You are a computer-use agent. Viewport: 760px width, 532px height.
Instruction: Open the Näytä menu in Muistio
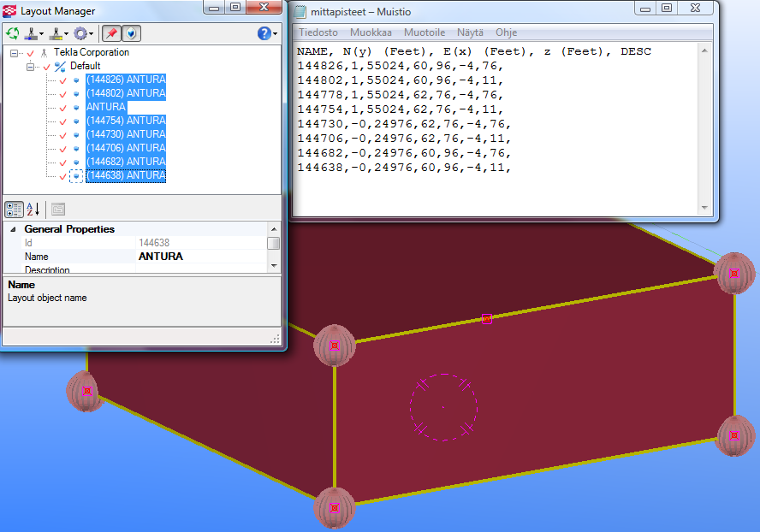(470, 33)
